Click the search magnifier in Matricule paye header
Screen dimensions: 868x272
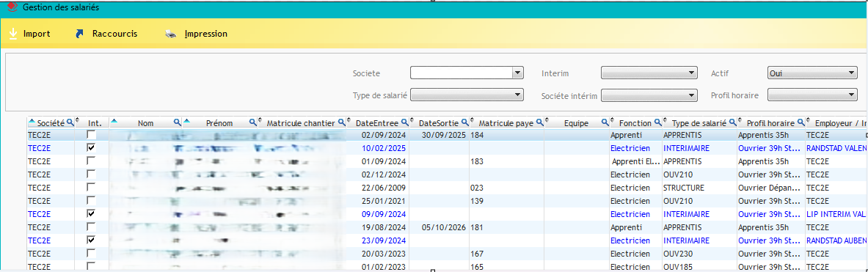pyautogui.click(x=539, y=122)
